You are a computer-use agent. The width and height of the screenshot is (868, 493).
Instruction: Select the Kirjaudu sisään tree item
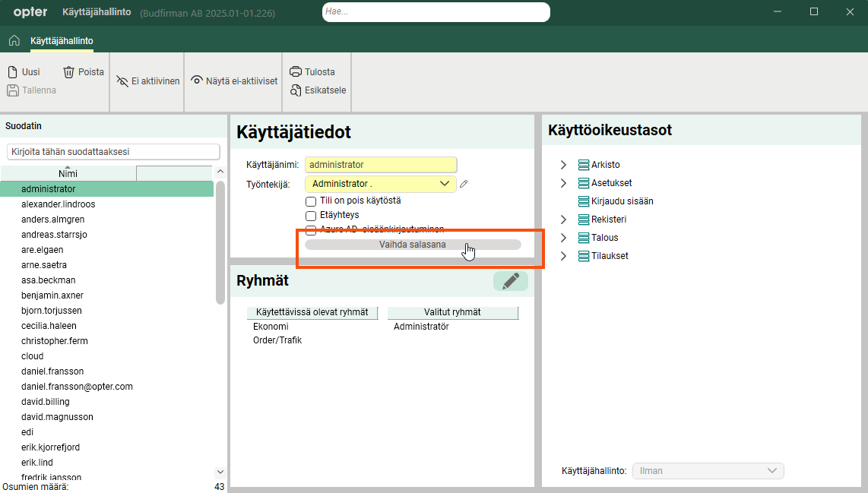tap(622, 201)
